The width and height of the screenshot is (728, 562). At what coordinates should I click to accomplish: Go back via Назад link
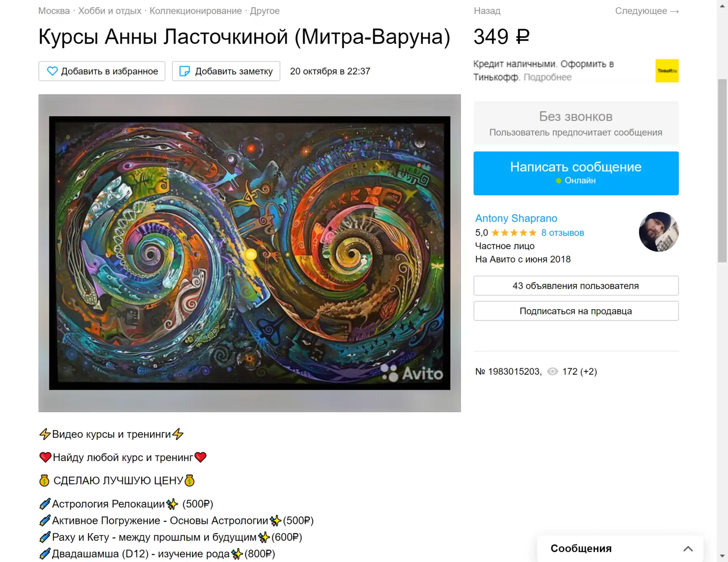[x=487, y=11]
